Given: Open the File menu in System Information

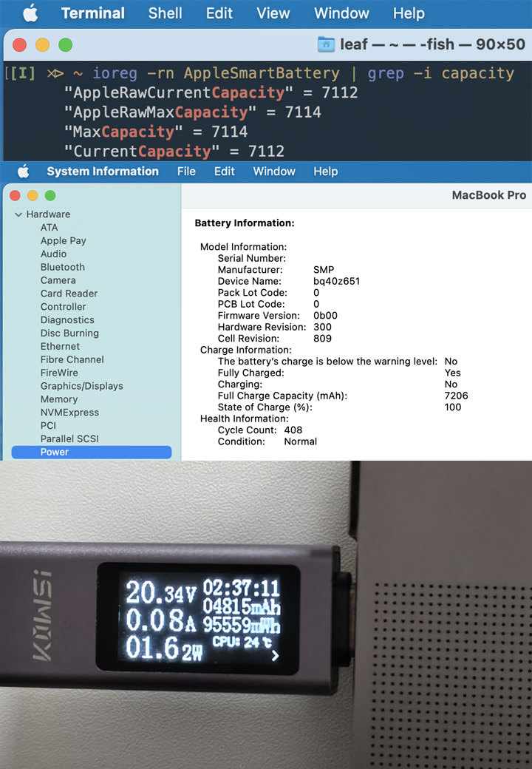Looking at the screenshot, I should pos(186,172).
